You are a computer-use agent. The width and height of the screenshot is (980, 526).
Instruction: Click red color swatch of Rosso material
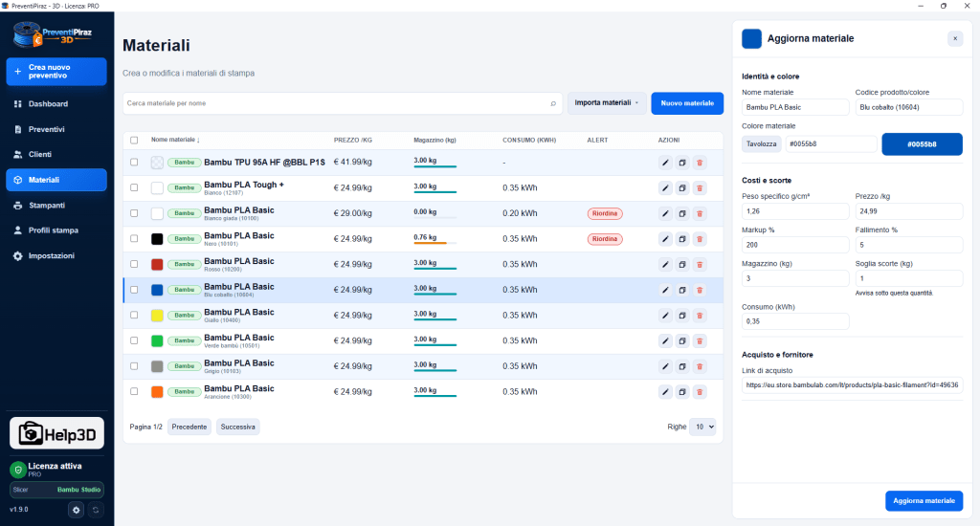157,264
